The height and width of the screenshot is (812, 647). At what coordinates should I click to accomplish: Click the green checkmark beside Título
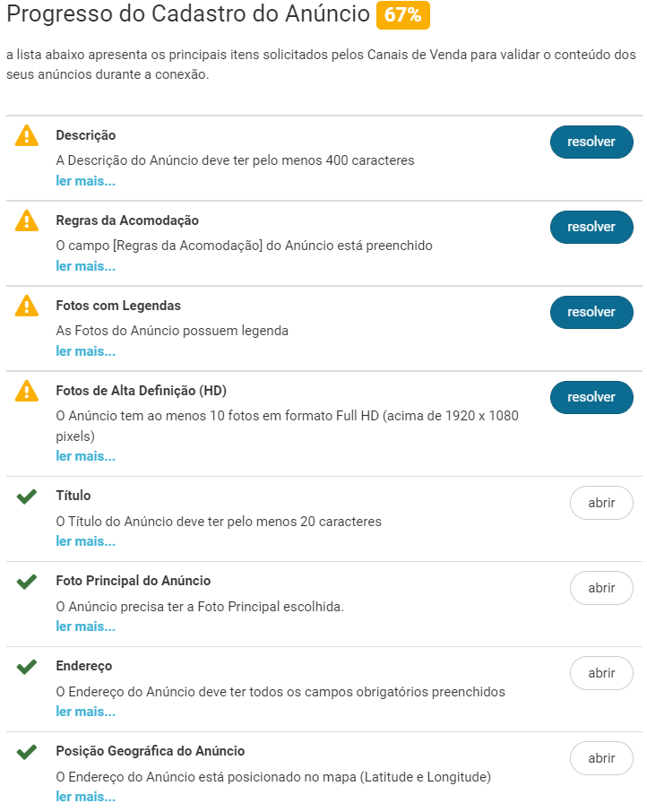pos(27,497)
